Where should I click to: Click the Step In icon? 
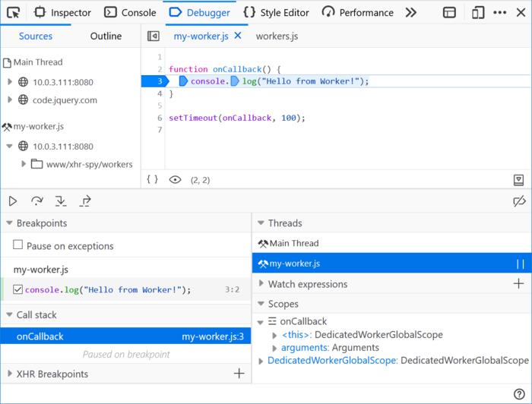(61, 201)
